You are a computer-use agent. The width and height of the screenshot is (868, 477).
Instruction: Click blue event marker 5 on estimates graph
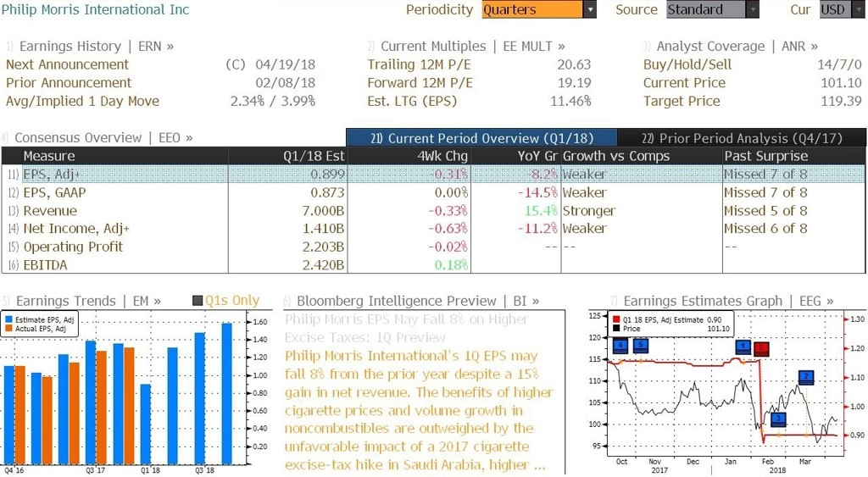641,346
